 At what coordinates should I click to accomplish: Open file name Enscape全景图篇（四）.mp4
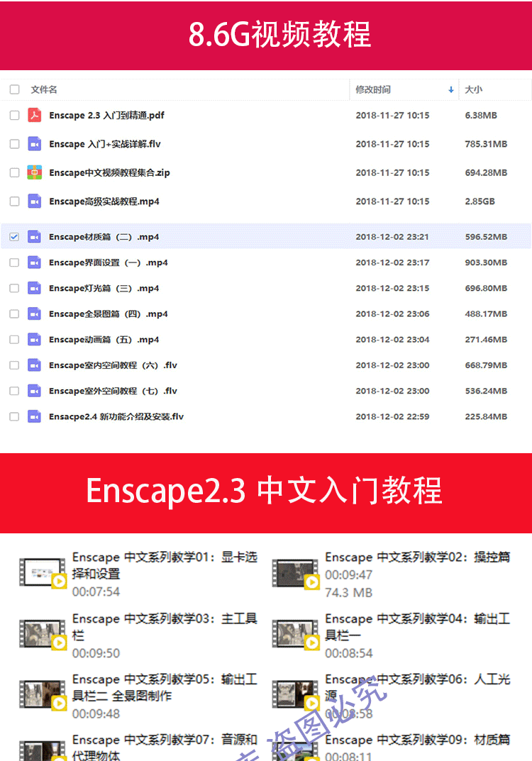tap(109, 314)
